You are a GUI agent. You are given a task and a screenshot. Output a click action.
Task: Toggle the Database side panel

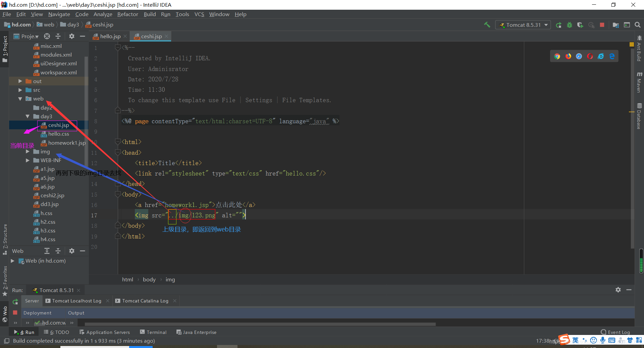639,116
